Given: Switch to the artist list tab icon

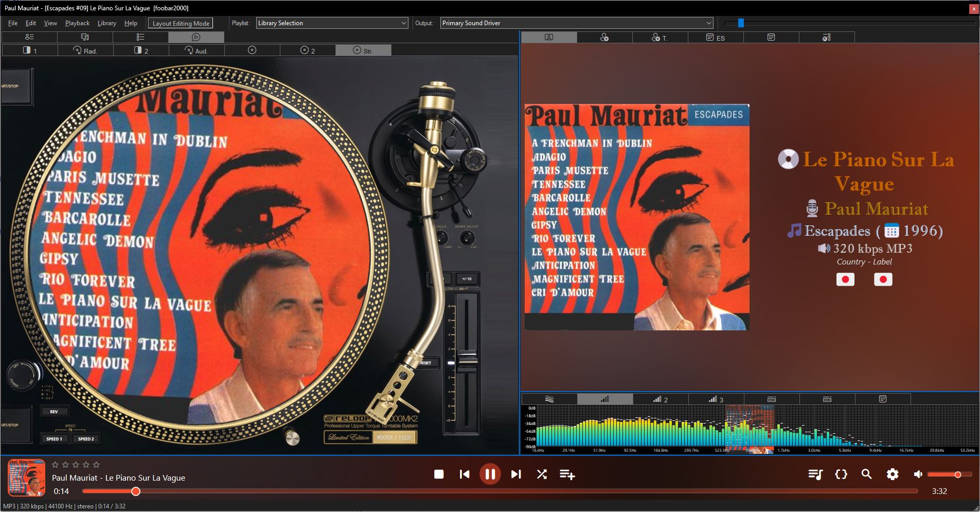Looking at the screenshot, I should click(x=29, y=37).
